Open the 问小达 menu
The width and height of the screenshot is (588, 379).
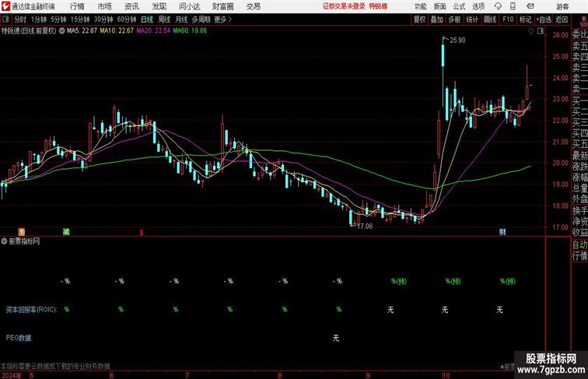click(x=189, y=6)
